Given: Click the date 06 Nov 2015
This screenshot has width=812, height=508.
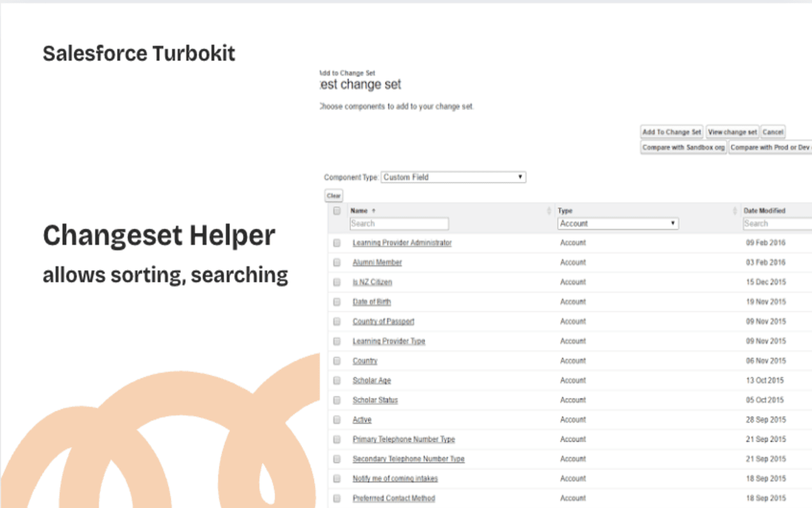Looking at the screenshot, I should point(766,361).
